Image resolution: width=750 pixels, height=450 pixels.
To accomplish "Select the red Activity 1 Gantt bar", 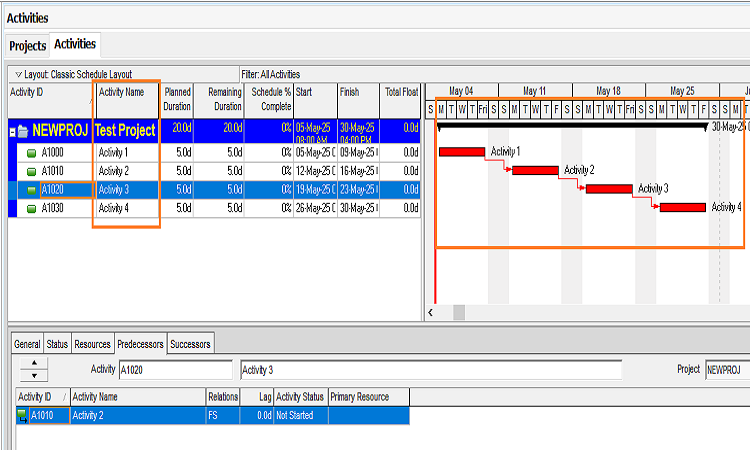I will tap(461, 152).
